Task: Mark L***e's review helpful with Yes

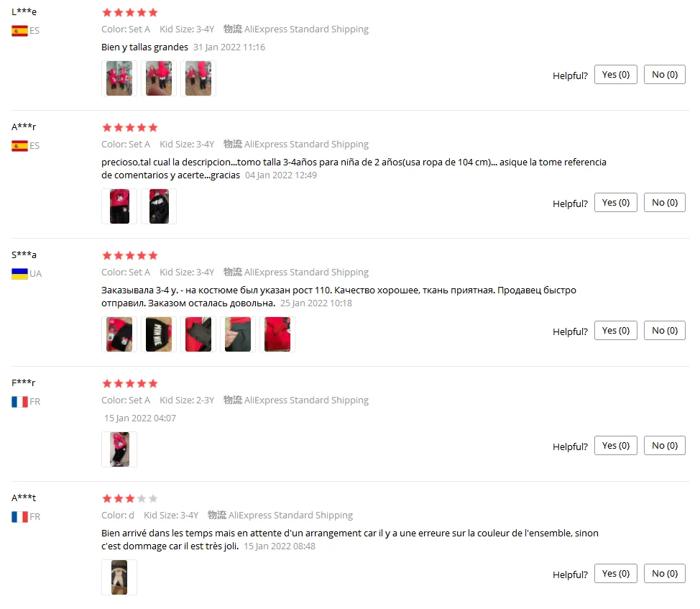Action: pyautogui.click(x=616, y=75)
